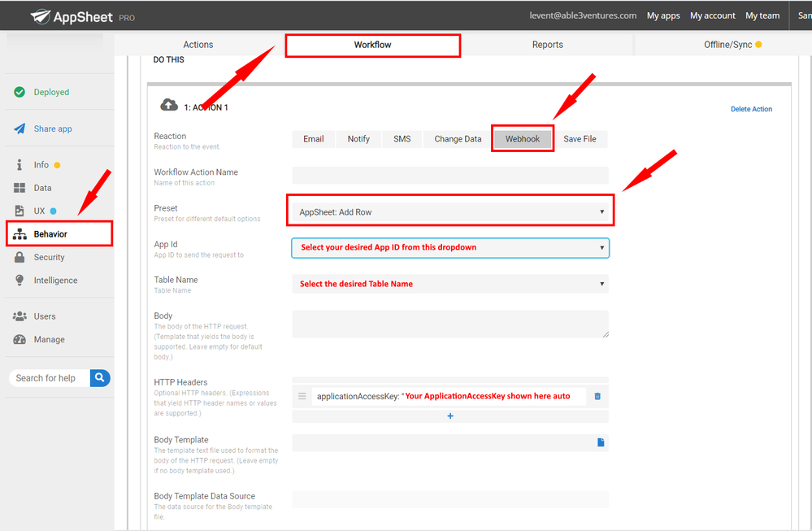
Task: Go to the Behavior section
Action: pyautogui.click(x=50, y=234)
